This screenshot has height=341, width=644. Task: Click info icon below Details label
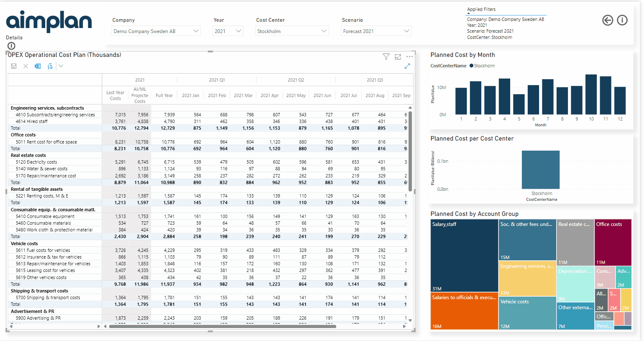click(11, 46)
